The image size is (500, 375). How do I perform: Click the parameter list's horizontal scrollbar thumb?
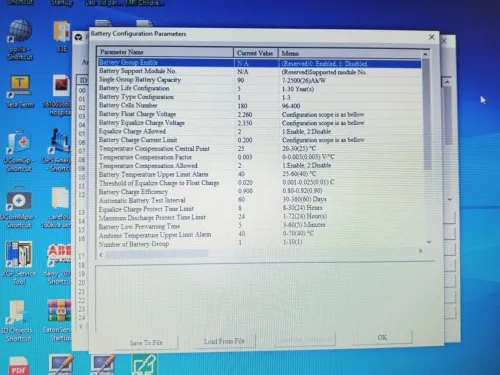pyautogui.click(x=157, y=254)
